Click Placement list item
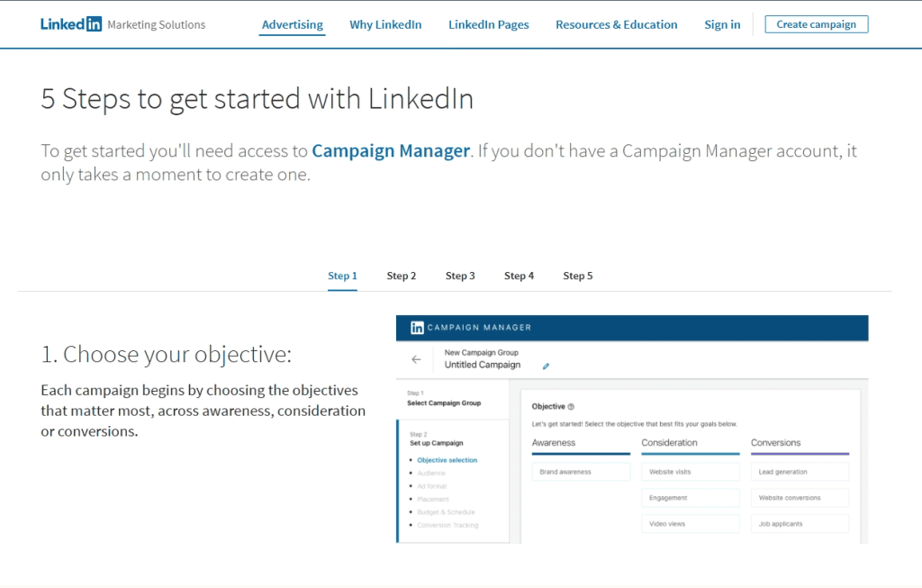 point(433,499)
